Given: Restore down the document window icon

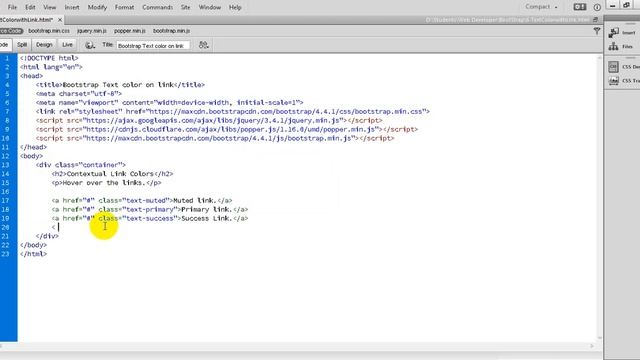Looking at the screenshot, I should [595, 20].
